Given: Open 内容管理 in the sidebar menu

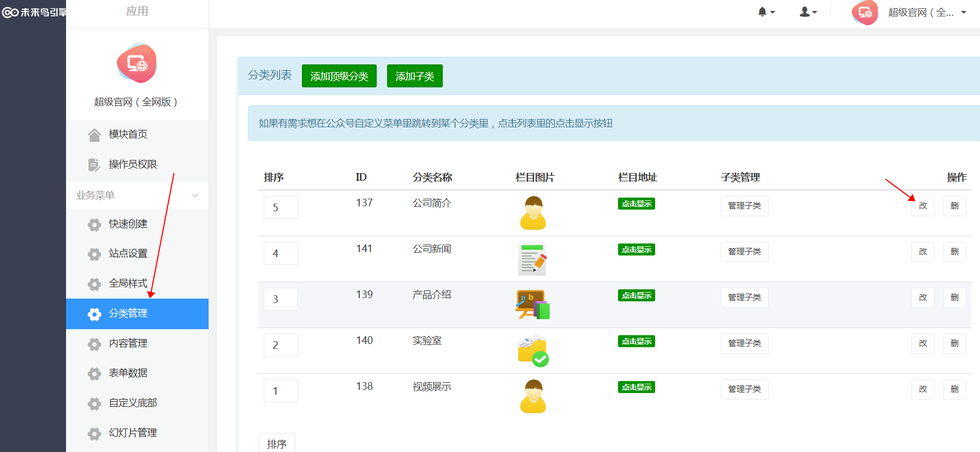Looking at the screenshot, I should click(128, 343).
